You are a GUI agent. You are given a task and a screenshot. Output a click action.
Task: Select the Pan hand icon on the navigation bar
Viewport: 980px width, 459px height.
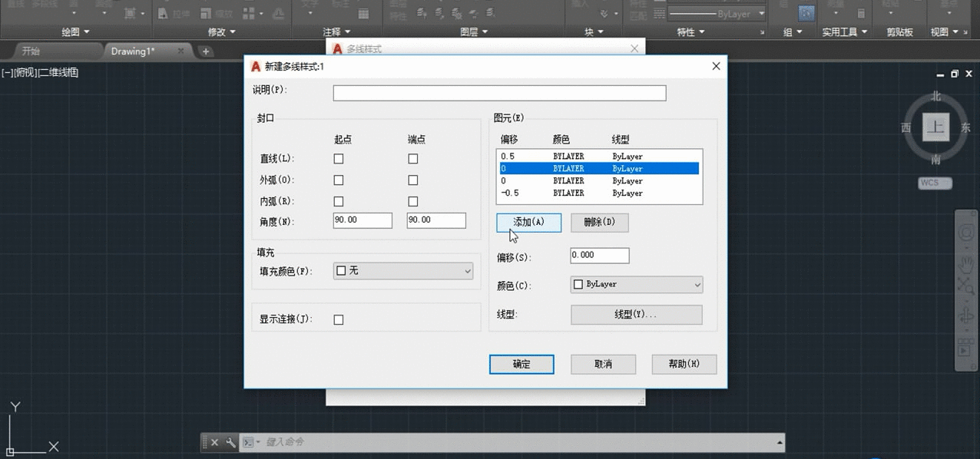966,263
